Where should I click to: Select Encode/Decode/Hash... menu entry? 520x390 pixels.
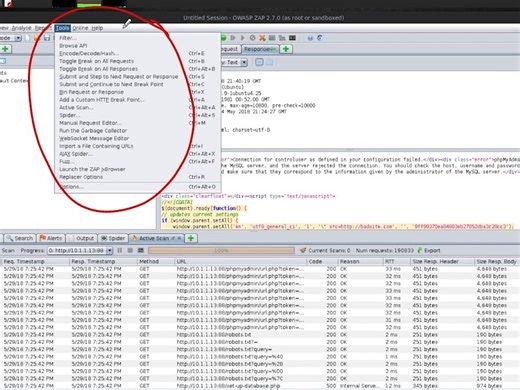click(137, 53)
